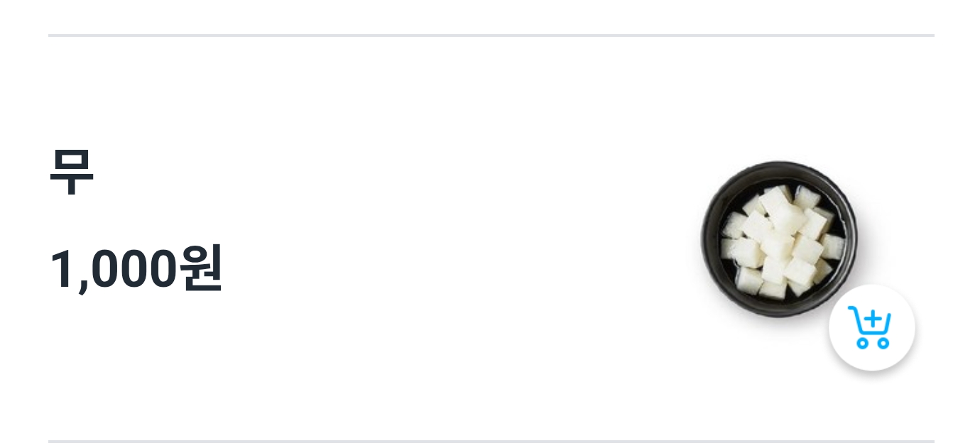Click the white radish cubes picture
The height and width of the screenshot is (448, 980).
click(779, 239)
